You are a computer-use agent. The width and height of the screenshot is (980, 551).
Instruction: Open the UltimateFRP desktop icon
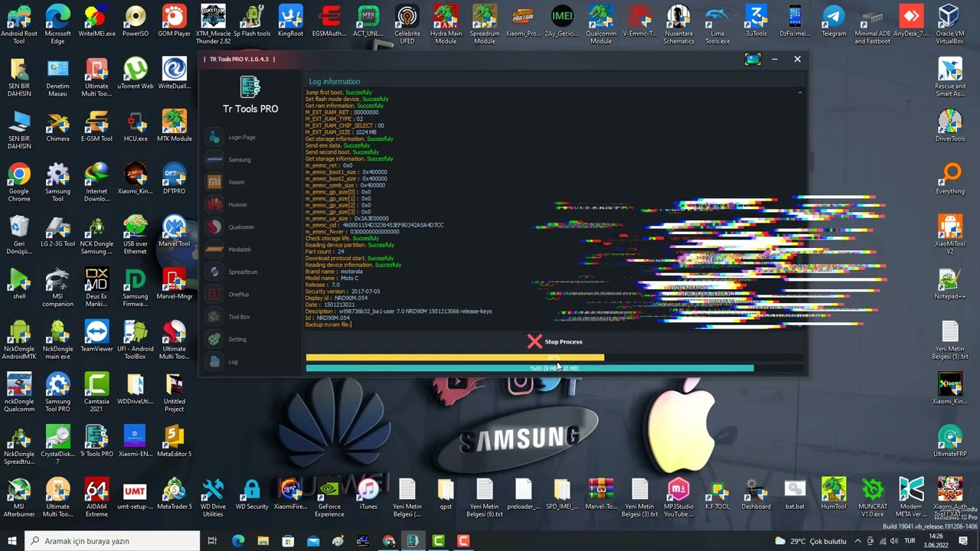[x=950, y=442]
